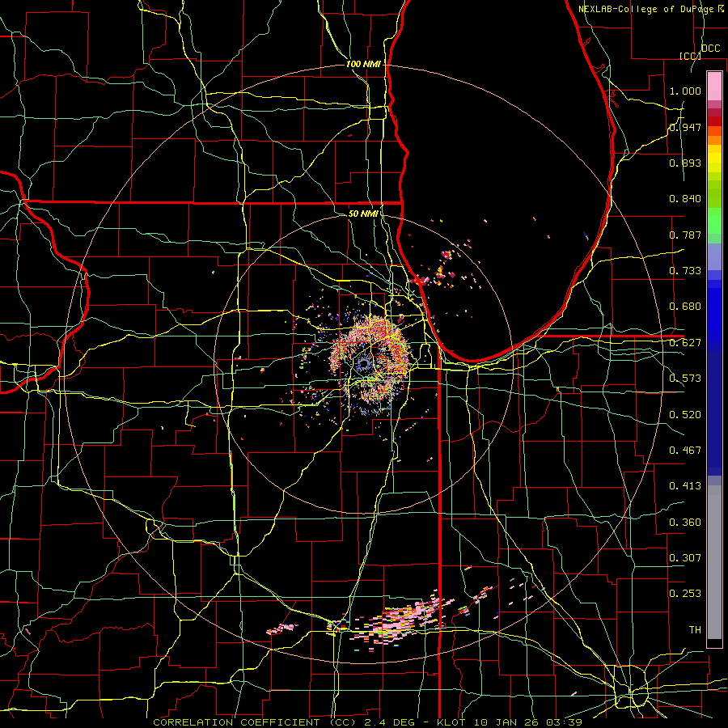728x728 pixels.
Task: Click the Correlation Coefficient product caption
Action: [x=367, y=722]
